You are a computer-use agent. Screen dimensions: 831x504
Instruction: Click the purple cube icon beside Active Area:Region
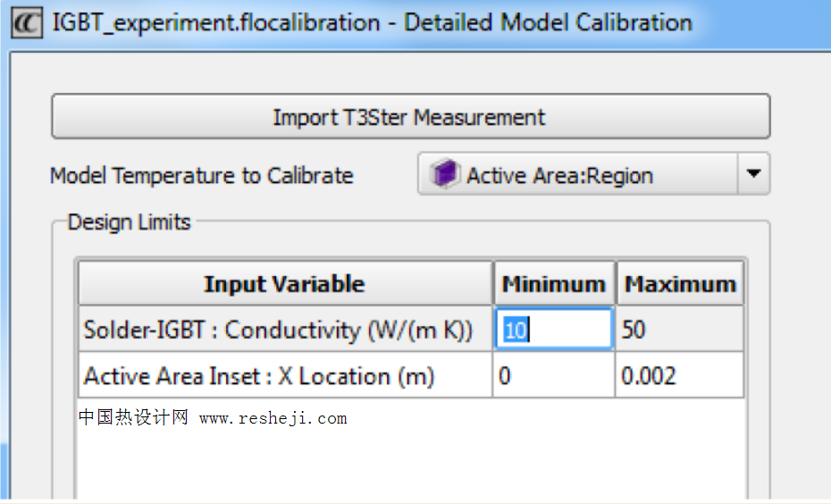[444, 175]
